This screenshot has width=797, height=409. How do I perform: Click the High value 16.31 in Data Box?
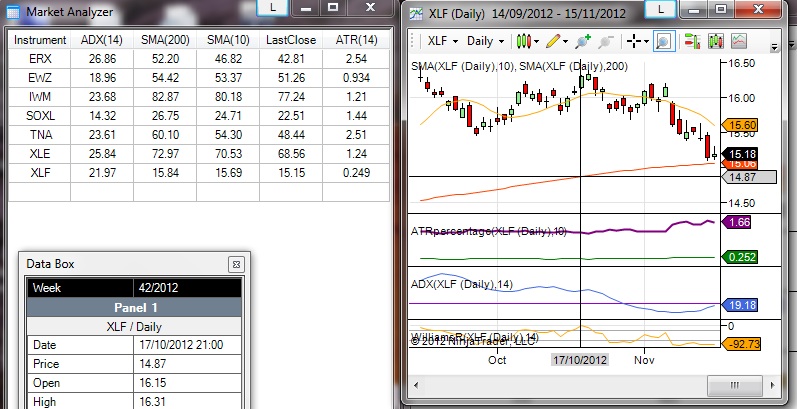pos(188,402)
